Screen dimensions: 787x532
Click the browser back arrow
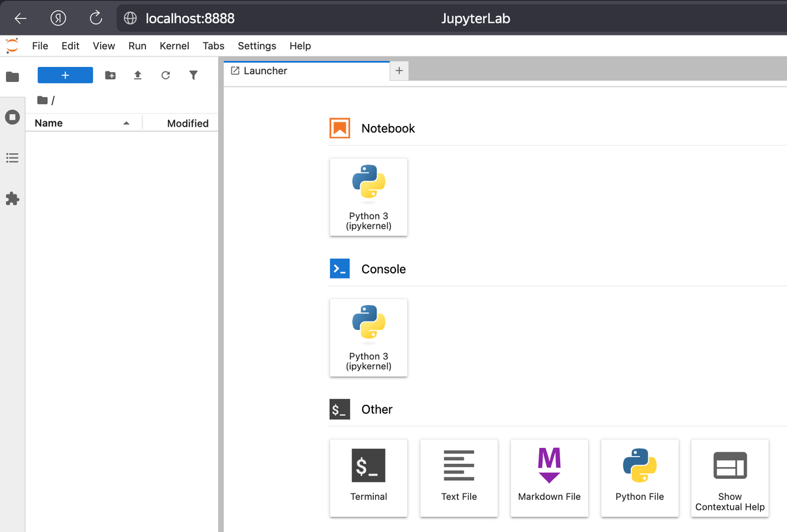20,18
